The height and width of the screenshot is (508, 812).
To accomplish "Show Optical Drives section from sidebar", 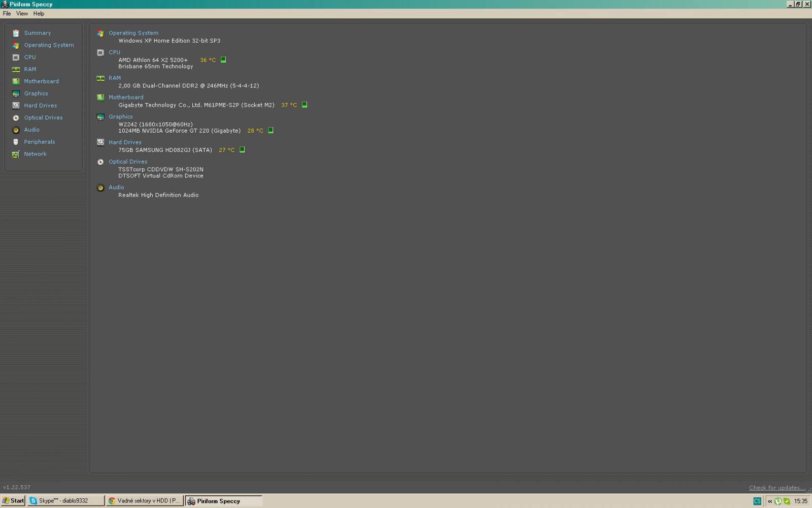I will click(x=43, y=118).
